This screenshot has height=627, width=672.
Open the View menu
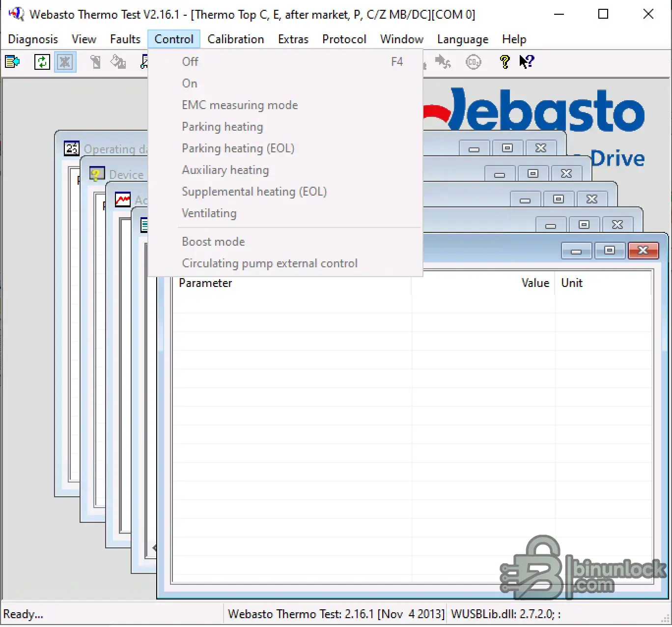[84, 39]
